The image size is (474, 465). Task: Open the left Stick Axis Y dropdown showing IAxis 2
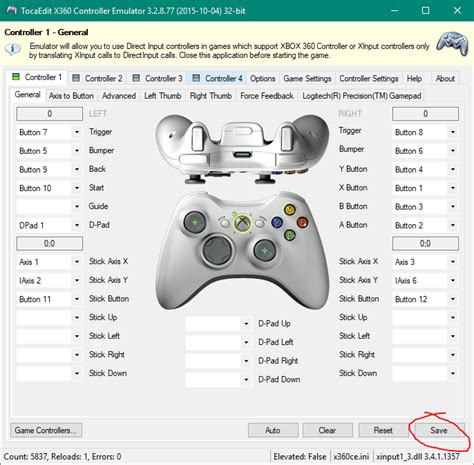coord(49,281)
